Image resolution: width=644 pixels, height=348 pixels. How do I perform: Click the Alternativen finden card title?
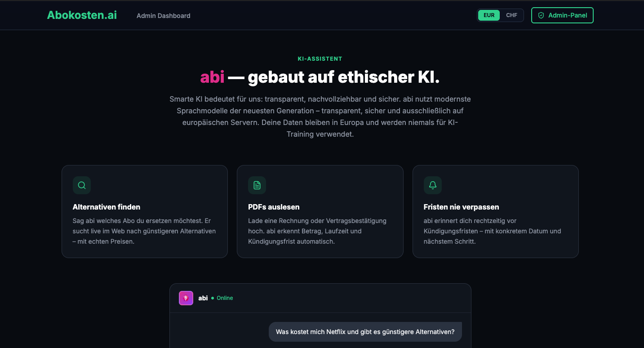[107, 207]
